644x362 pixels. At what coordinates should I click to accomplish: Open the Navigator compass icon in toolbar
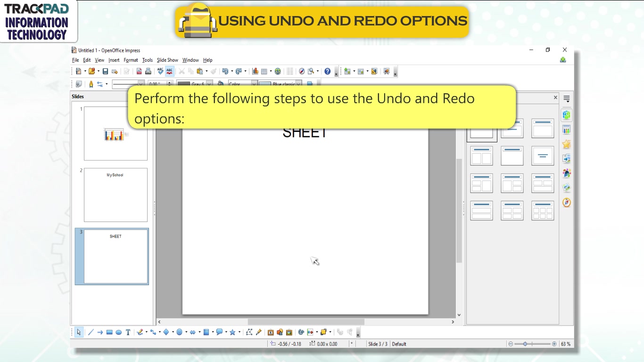(302, 71)
